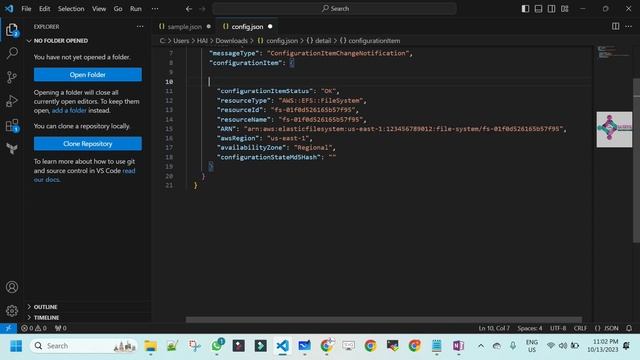This screenshot has width=640, height=360.
Task: Click the taskbar Search box
Action: [84, 346]
